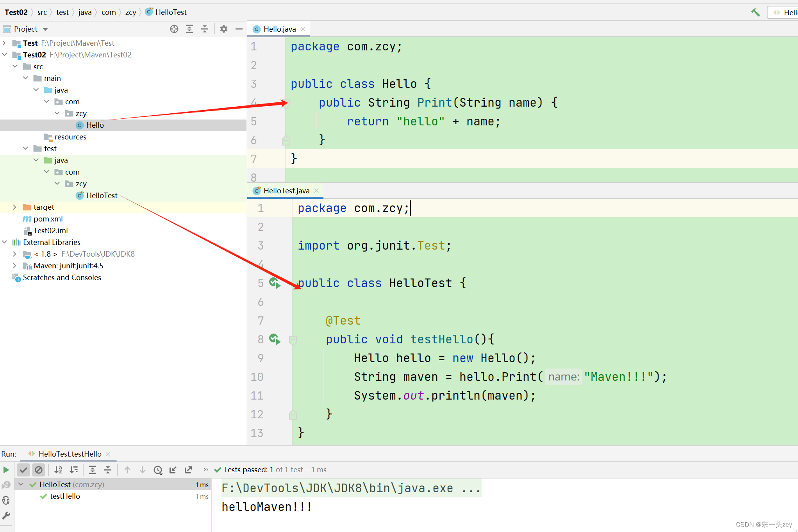Select HelloTest.testHello run tab
Screen dimensions: 798x532
pos(70,454)
